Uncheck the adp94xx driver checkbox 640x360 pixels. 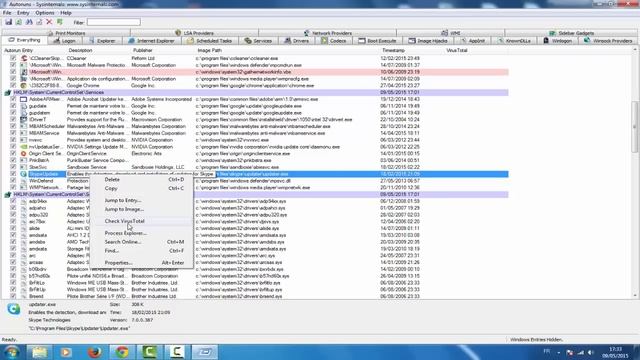click(13, 201)
